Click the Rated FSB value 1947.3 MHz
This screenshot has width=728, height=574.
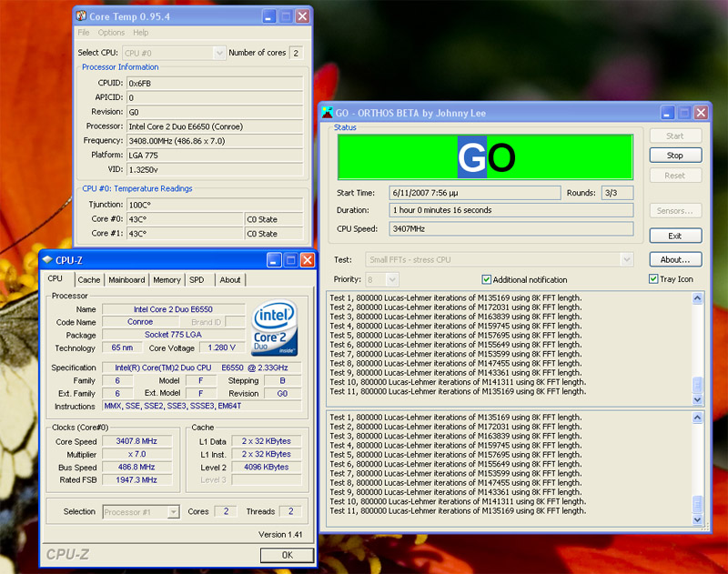[x=136, y=479]
